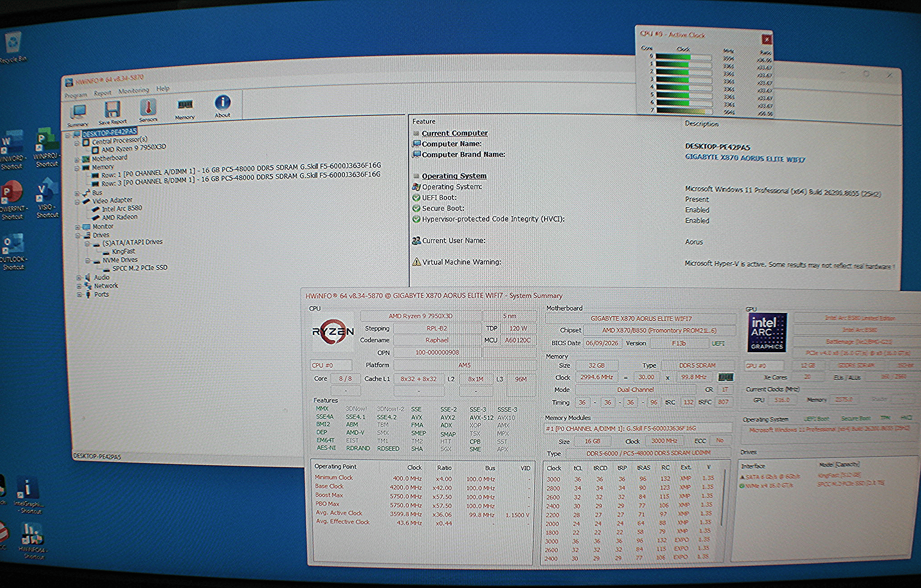The image size is (921, 588).
Task: Collapse the Drives tree node
Action: (78, 236)
